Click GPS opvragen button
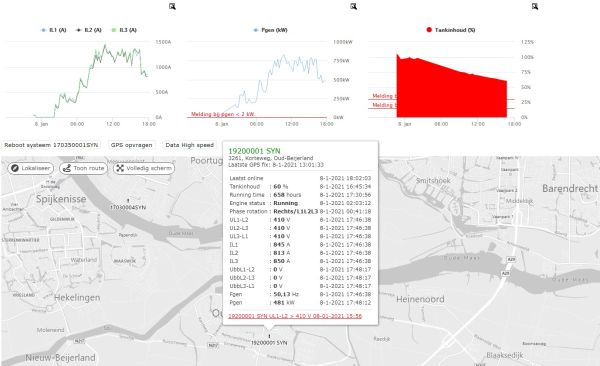The image size is (600, 366). pyautogui.click(x=131, y=145)
